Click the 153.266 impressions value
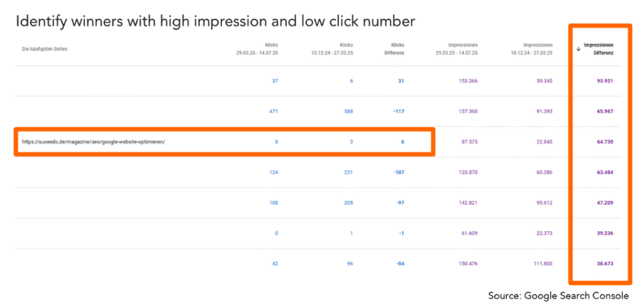The image size is (644, 307). click(468, 81)
